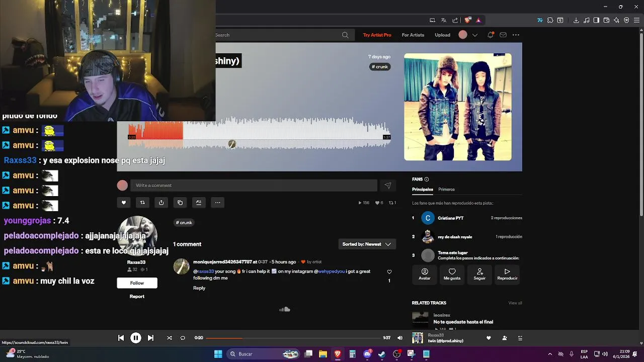This screenshot has width=644, height=362.
Task: Open Brave VPN shield icon
Action: tap(626, 20)
